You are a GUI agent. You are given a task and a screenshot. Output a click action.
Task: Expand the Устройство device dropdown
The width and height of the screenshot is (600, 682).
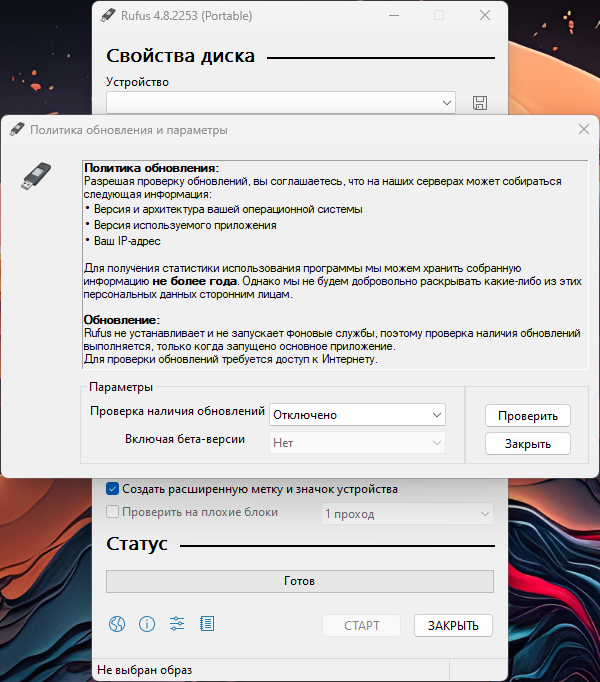281,103
